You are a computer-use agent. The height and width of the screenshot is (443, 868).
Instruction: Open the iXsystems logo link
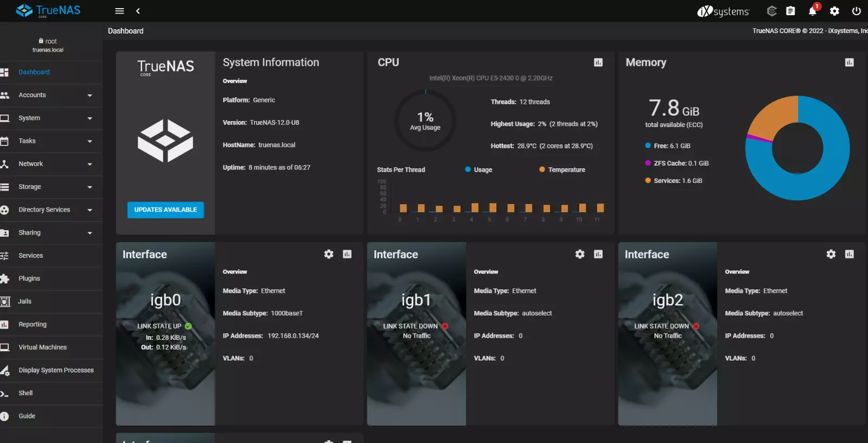coord(723,11)
